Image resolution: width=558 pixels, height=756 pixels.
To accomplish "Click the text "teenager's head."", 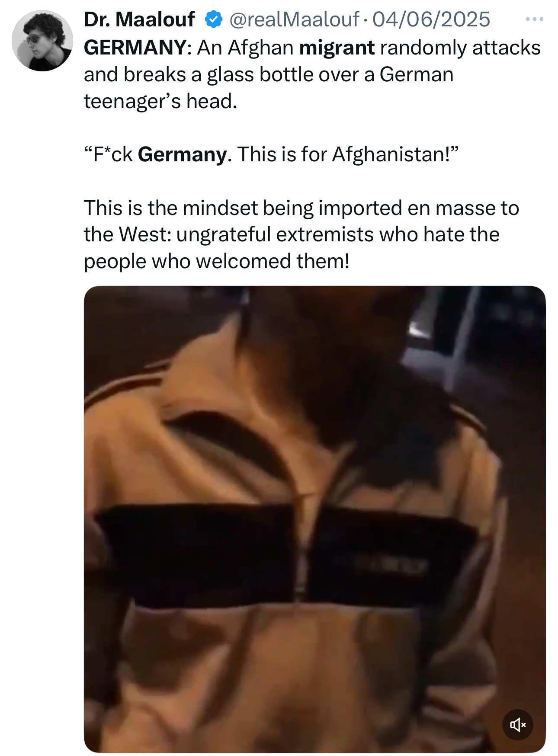I will (x=160, y=102).
